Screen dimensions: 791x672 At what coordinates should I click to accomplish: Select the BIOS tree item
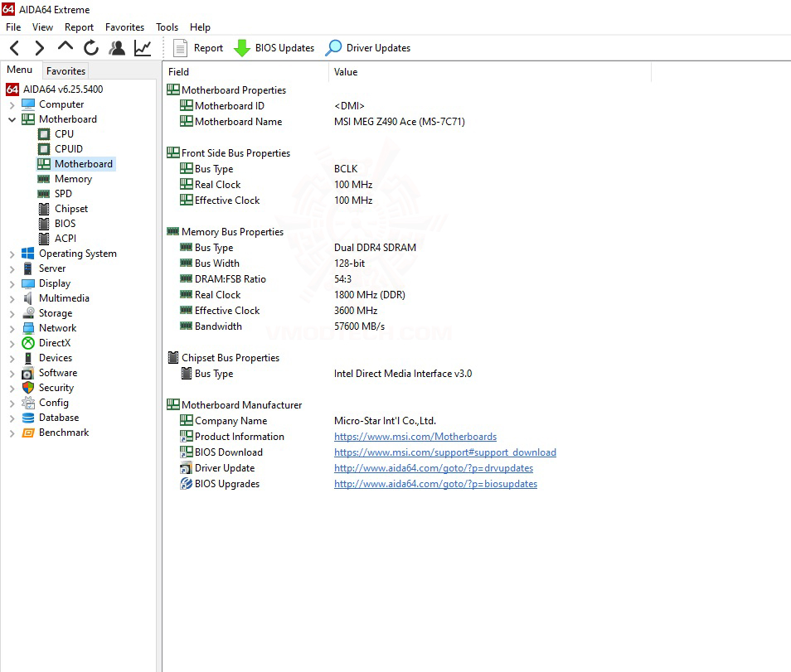point(65,224)
